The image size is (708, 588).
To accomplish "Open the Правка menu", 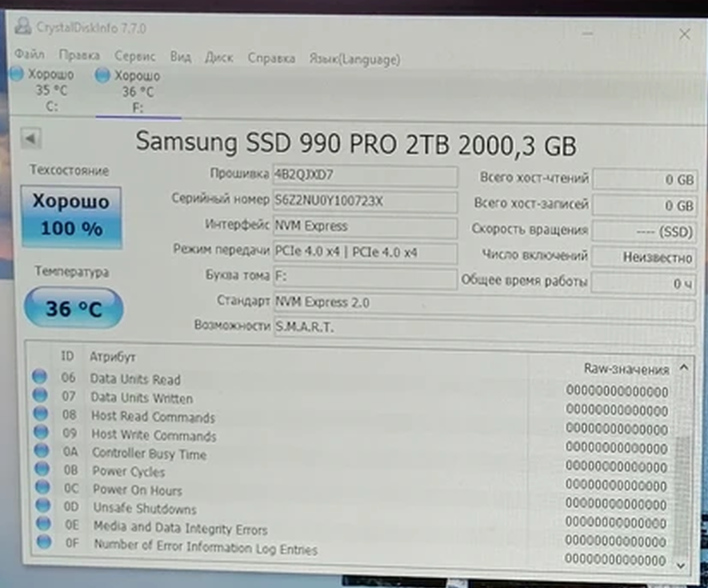I will tap(79, 55).
